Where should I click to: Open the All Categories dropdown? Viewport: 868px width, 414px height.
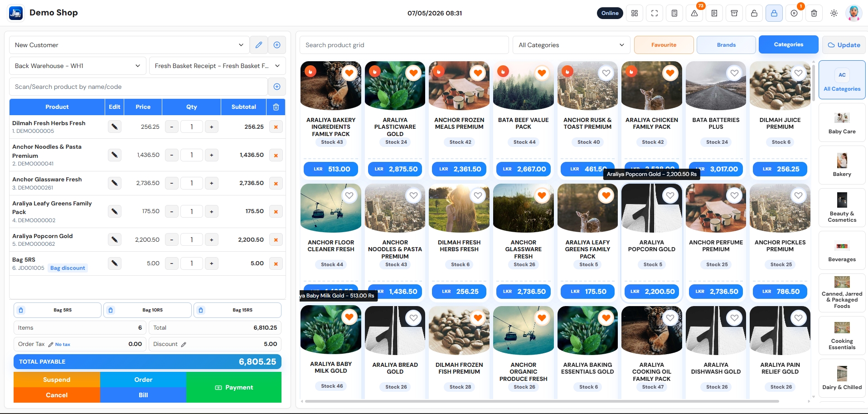tap(572, 45)
